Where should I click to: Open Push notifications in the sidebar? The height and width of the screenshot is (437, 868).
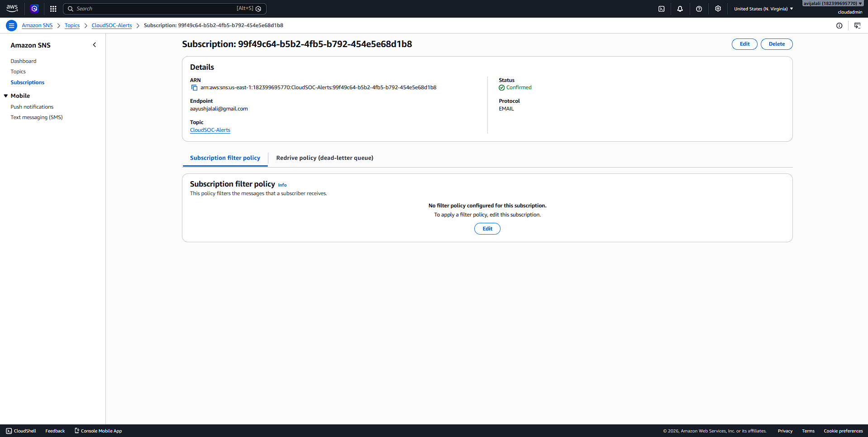32,107
